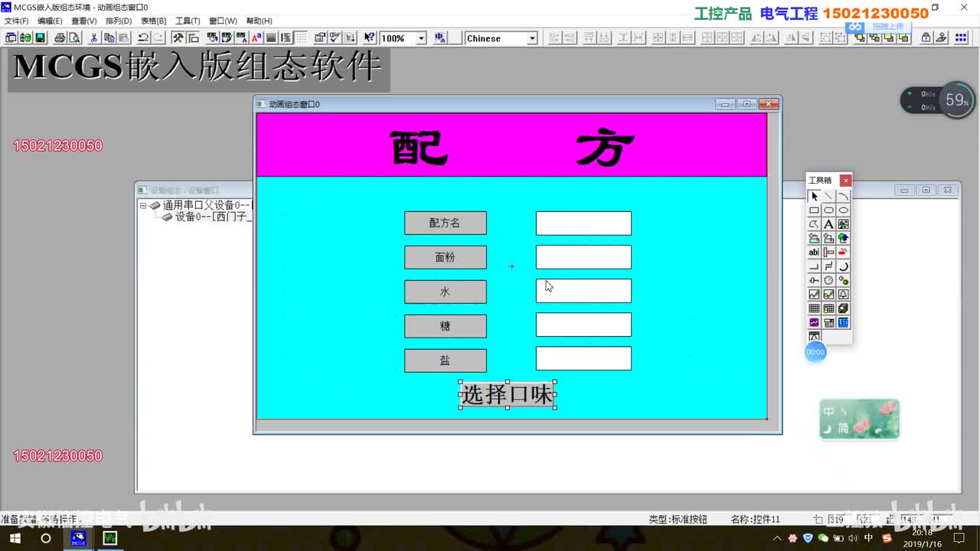Click the lock toolbar icon
This screenshot has width=980, height=551.
pyautogui.click(x=926, y=37)
